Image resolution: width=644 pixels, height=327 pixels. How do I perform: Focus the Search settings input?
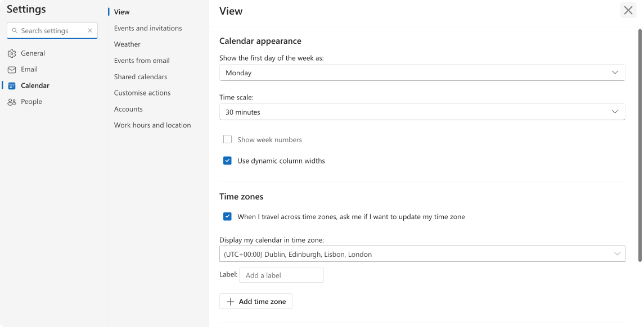coord(52,31)
